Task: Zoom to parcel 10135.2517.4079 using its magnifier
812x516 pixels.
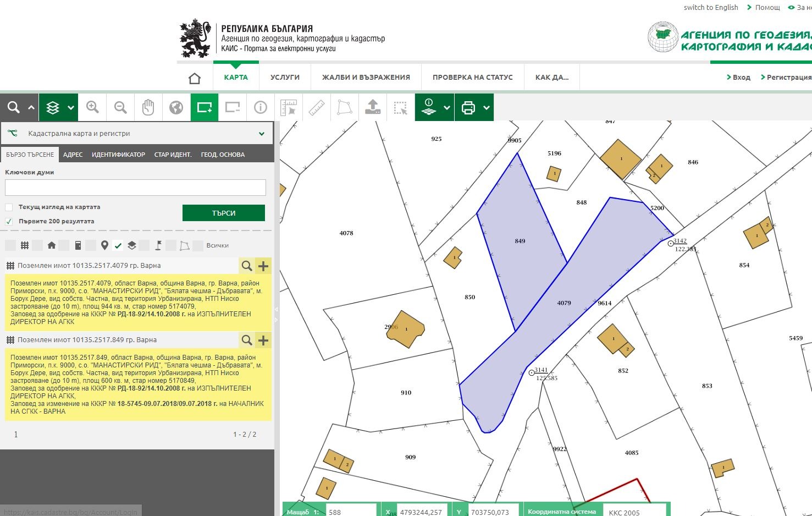Action: [247, 266]
